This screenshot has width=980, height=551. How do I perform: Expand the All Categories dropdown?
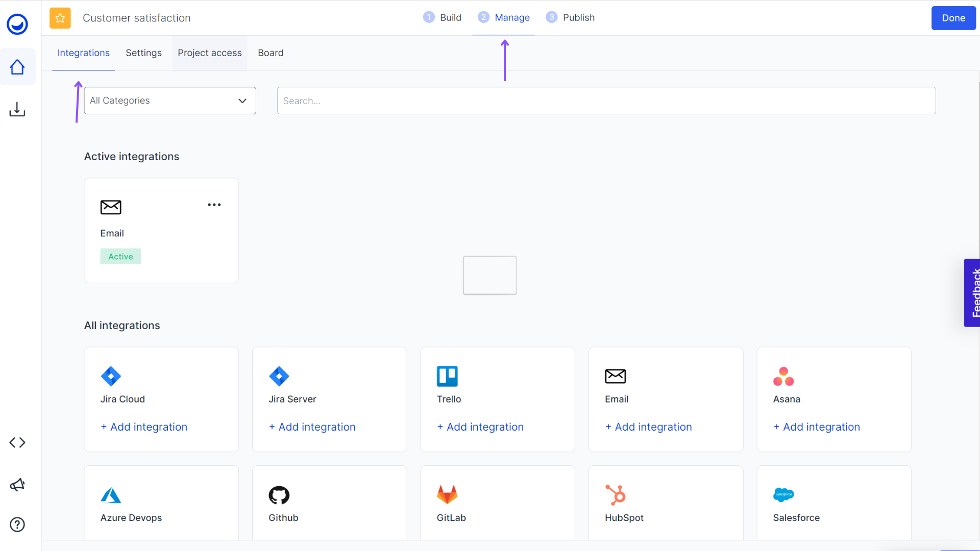[169, 101]
